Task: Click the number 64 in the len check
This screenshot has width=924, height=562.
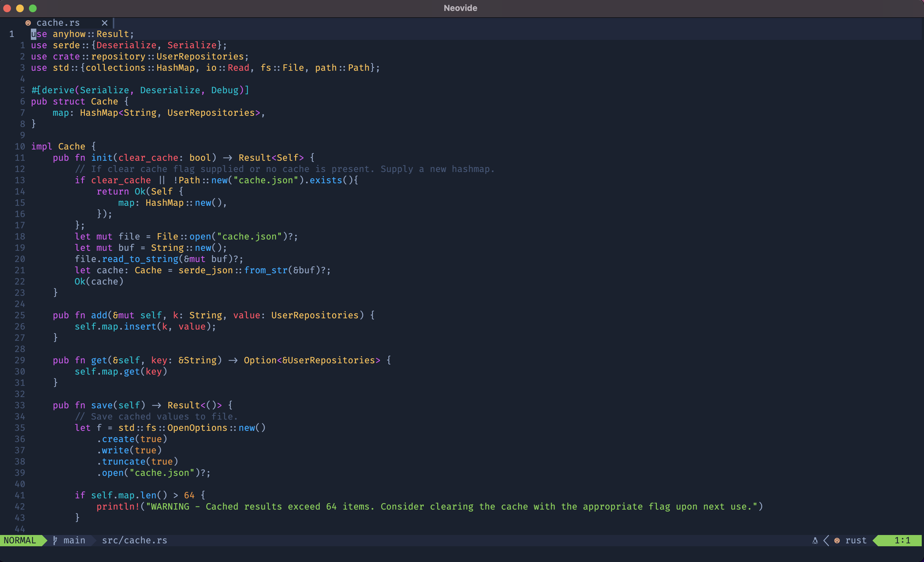Action: [x=189, y=495]
